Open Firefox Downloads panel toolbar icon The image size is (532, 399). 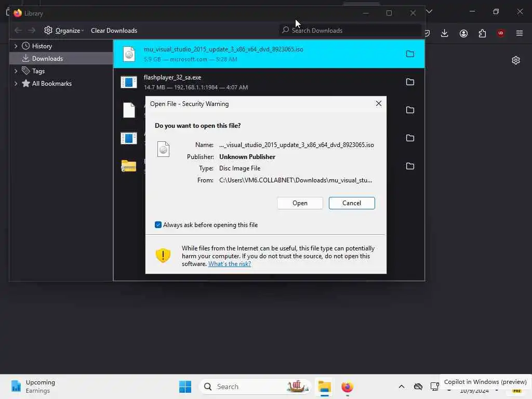[x=445, y=33]
